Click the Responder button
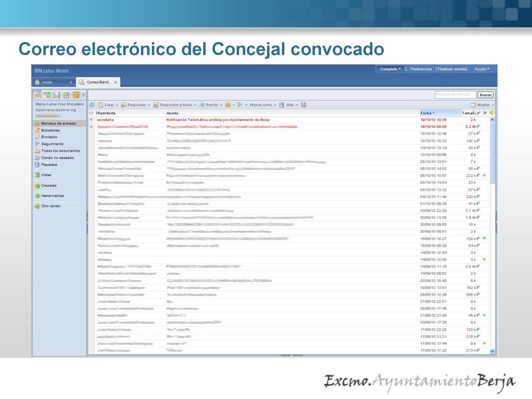The image size is (532, 399). tap(134, 105)
